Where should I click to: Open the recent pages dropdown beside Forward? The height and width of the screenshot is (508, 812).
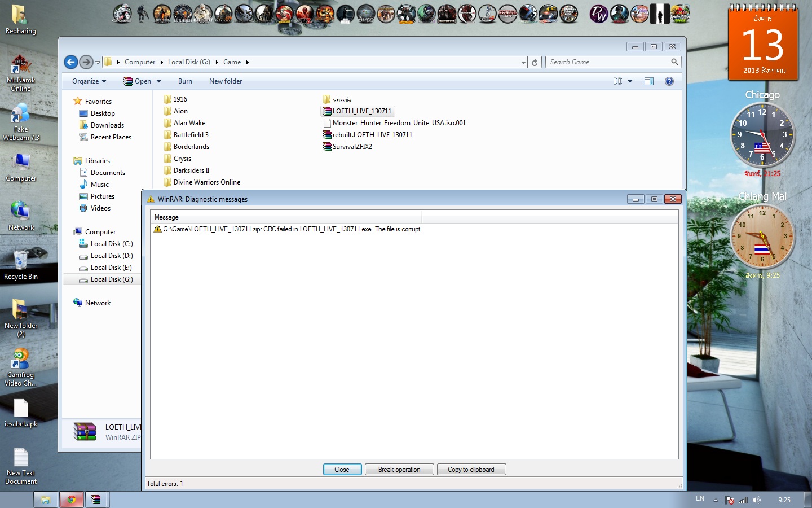pos(98,62)
